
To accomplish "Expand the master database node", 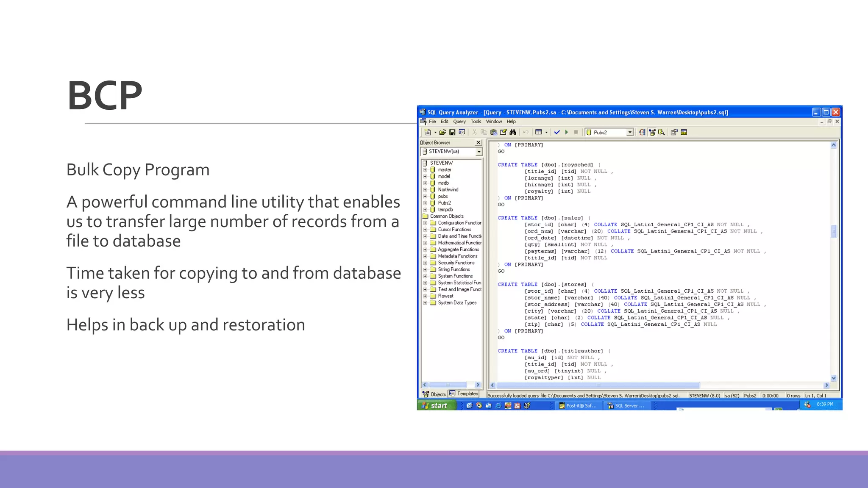I will pos(425,170).
